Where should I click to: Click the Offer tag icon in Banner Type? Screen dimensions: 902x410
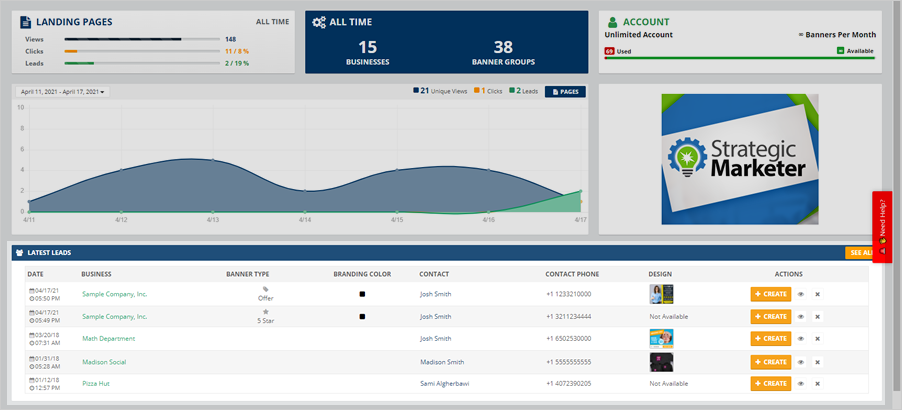click(265, 289)
